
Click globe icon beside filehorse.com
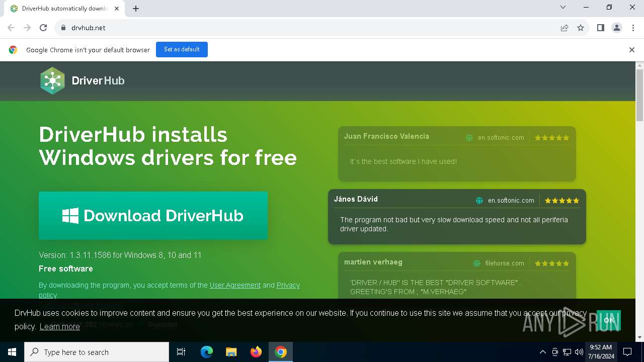pos(477,263)
